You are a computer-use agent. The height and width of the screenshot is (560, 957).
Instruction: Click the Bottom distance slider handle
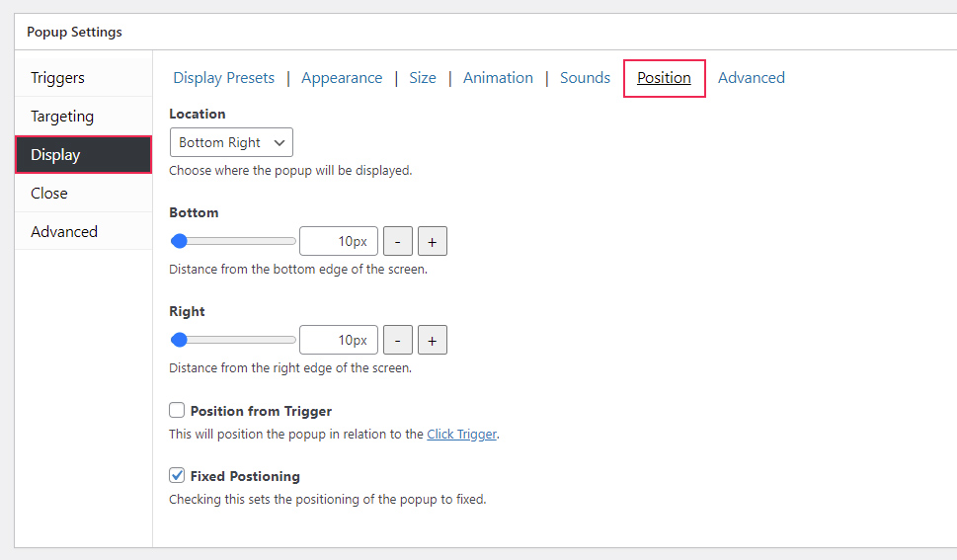(x=179, y=241)
